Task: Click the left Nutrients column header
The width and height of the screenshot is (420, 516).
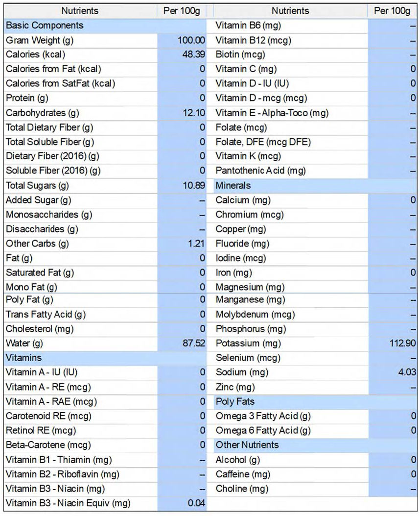Action: (80, 11)
